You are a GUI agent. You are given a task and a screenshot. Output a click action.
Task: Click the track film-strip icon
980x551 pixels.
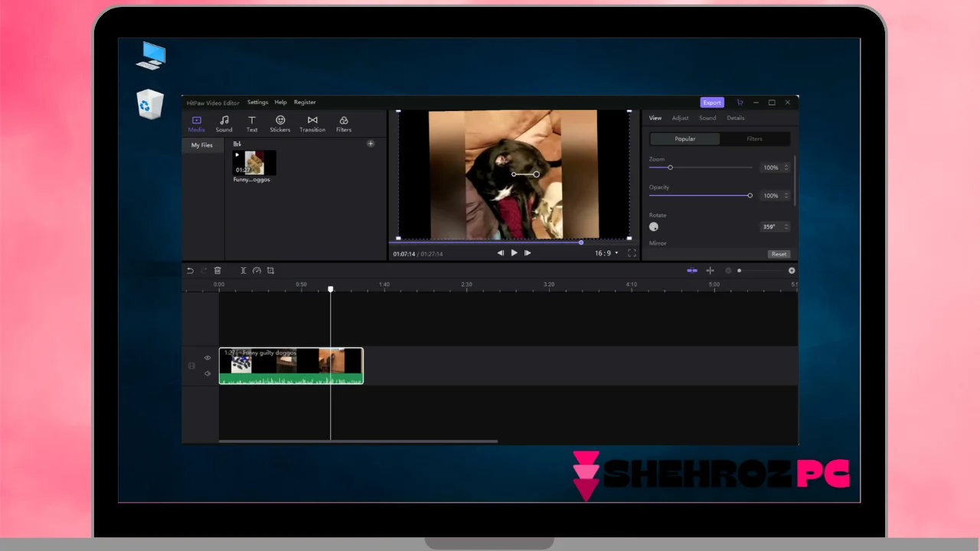tap(191, 366)
